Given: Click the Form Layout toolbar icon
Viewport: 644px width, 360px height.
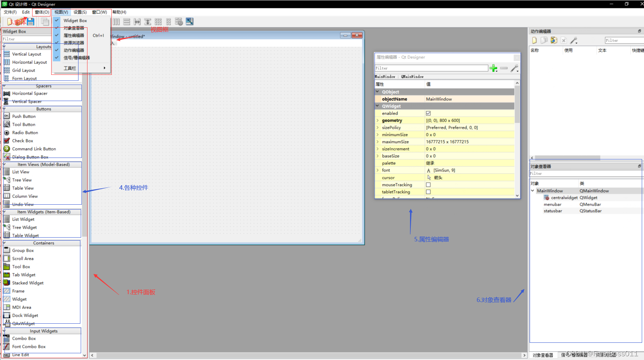Looking at the screenshot, I should [169, 22].
